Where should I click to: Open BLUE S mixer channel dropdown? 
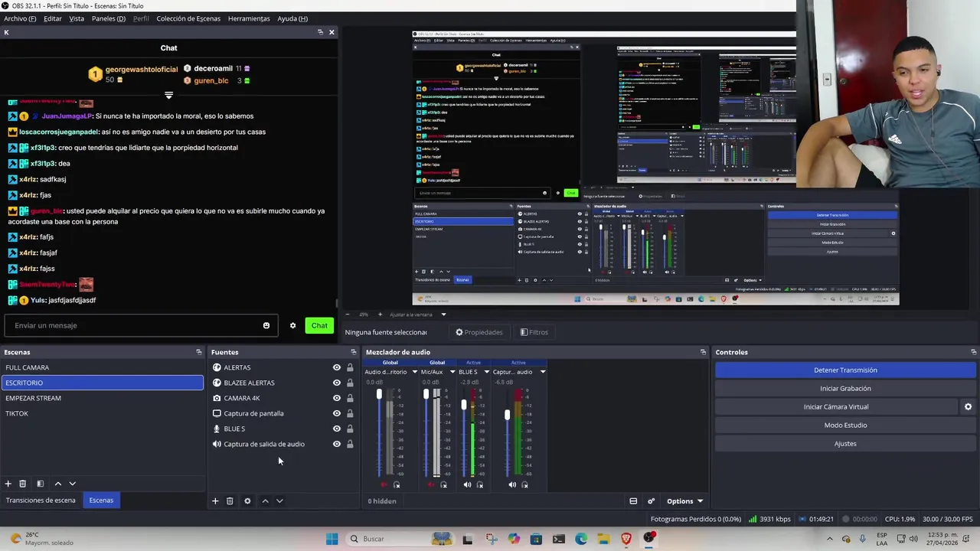486,372
